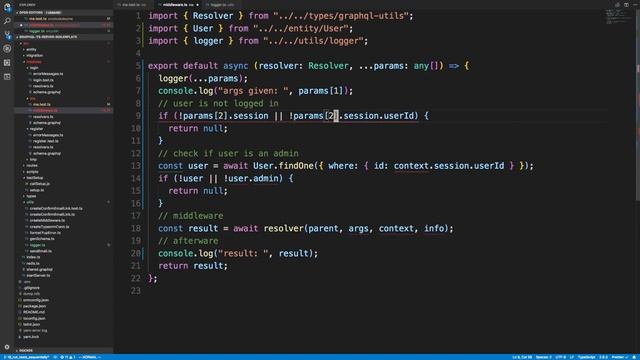Open tslint.json in the file tree
The image size is (640, 360).
point(31,325)
